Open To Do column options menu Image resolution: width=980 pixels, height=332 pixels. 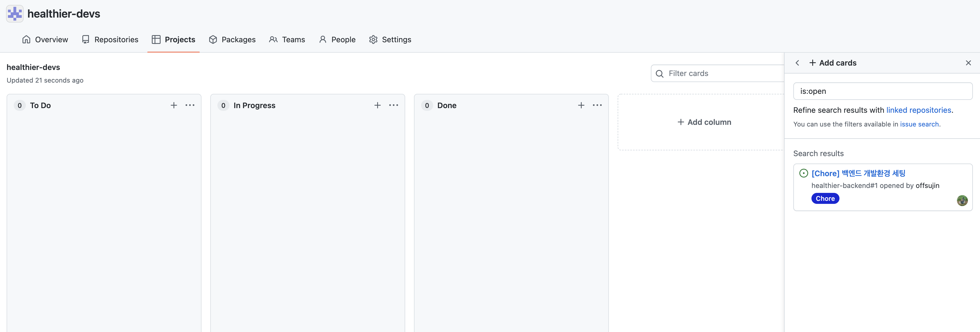tap(190, 105)
